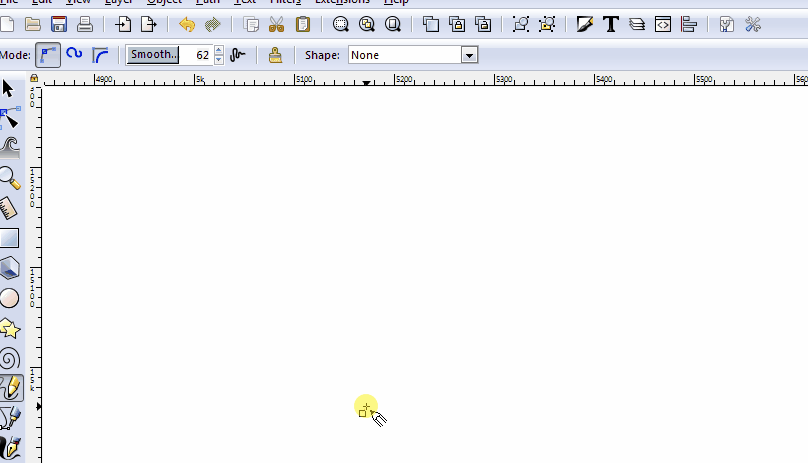Enable regular Bezier path mode
Screen dimensions: 808x463
48,55
